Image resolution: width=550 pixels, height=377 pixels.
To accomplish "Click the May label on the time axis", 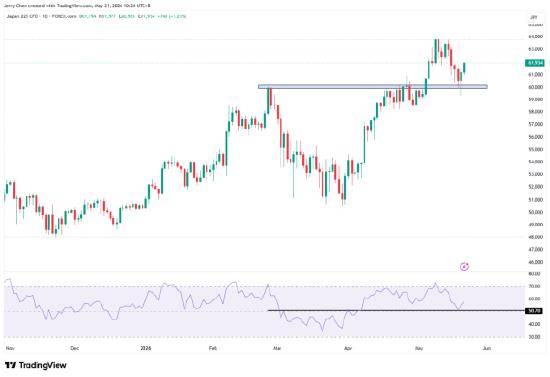I will tap(419, 348).
